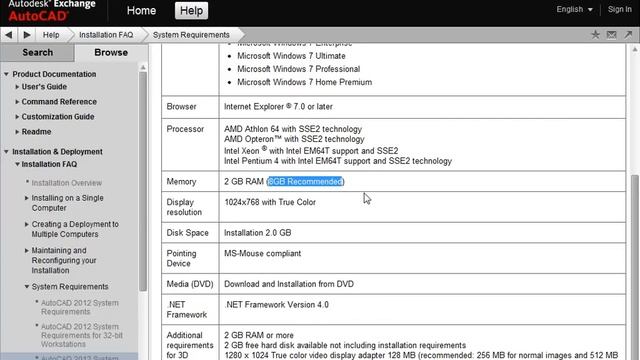
Task: Click 'Microsoft Windows 7 Home Premium' item
Action: click(304, 82)
